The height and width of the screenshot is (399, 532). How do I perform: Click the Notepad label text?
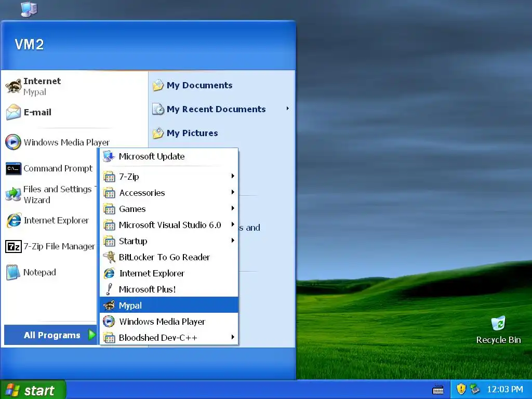pyautogui.click(x=39, y=272)
